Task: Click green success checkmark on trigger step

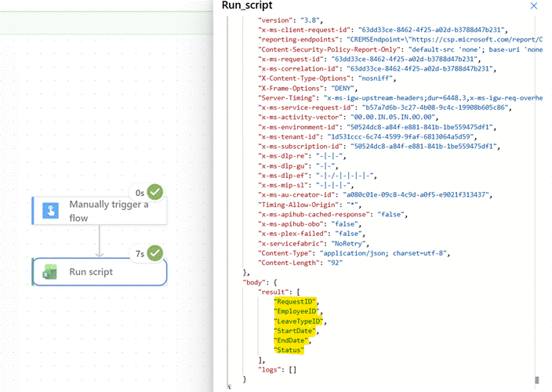Action: [x=155, y=192]
